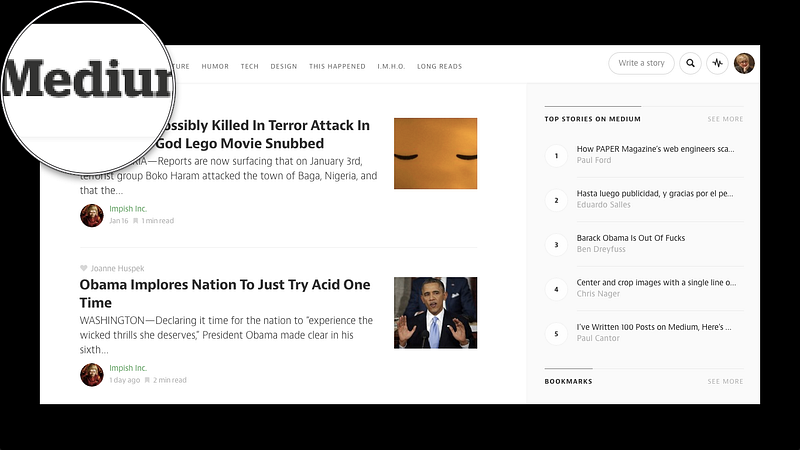This screenshot has height=450, width=800.
Task: Click the WASHINGTON story excerpt text
Action: (x=227, y=335)
